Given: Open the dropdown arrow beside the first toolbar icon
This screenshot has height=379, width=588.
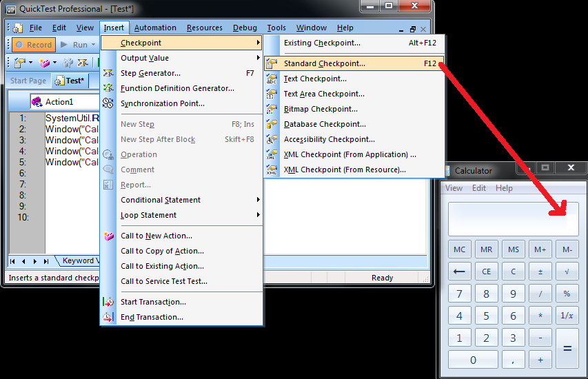Looking at the screenshot, I should pyautogui.click(x=30, y=63).
